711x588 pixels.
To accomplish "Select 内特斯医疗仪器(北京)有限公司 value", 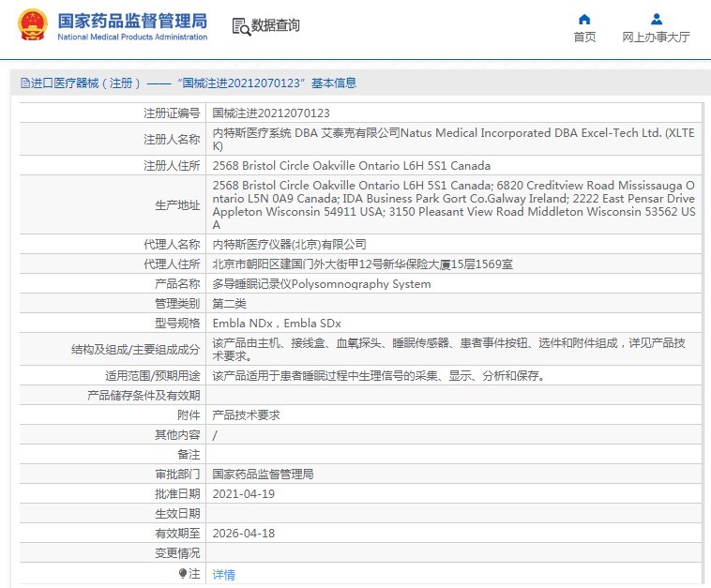I will (289, 245).
